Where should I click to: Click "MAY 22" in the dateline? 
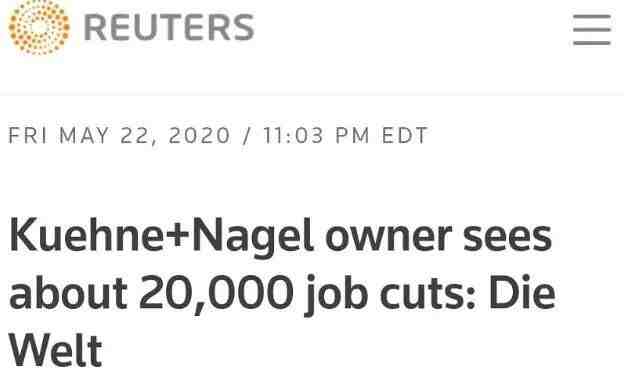coord(107,135)
